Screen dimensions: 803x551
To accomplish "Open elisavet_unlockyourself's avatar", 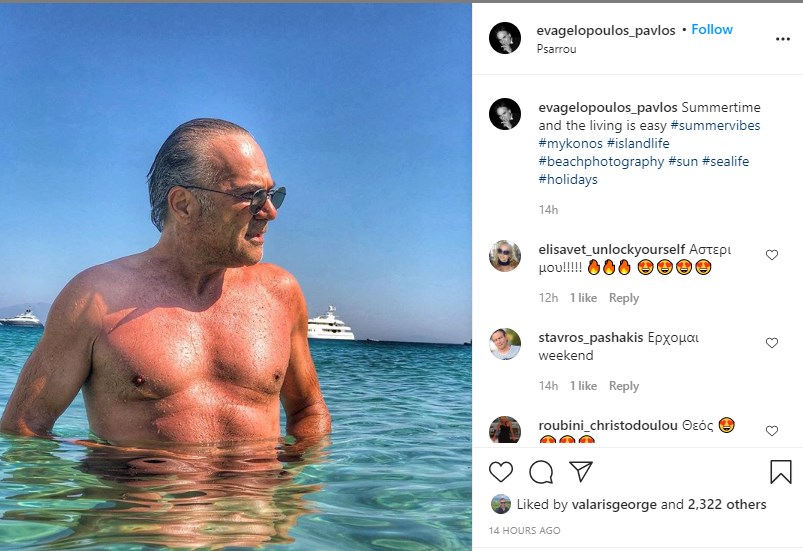I will tap(505, 256).
